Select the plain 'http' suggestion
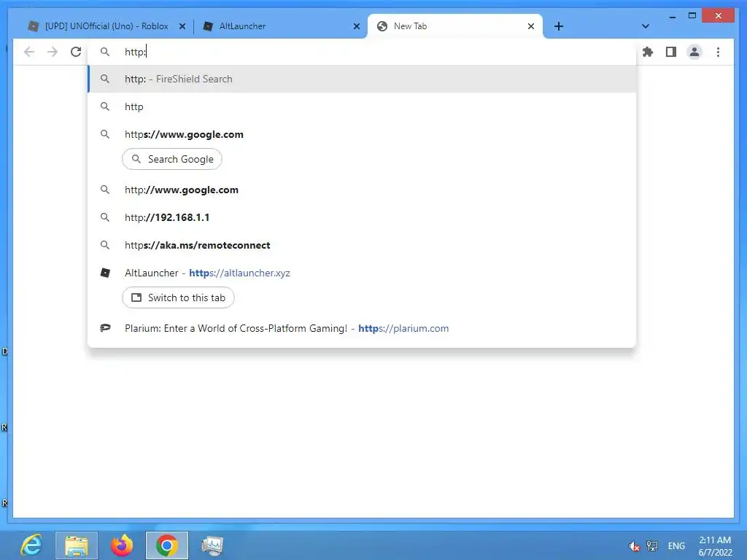 pos(362,106)
